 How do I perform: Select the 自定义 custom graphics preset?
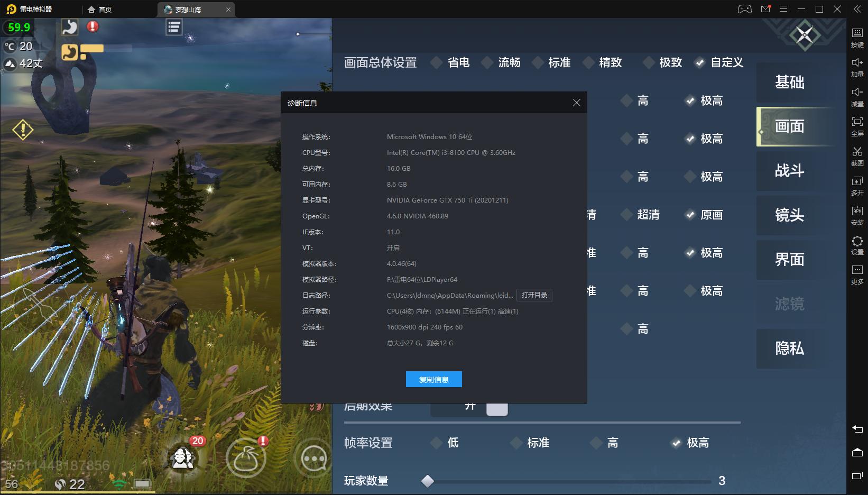(x=719, y=62)
